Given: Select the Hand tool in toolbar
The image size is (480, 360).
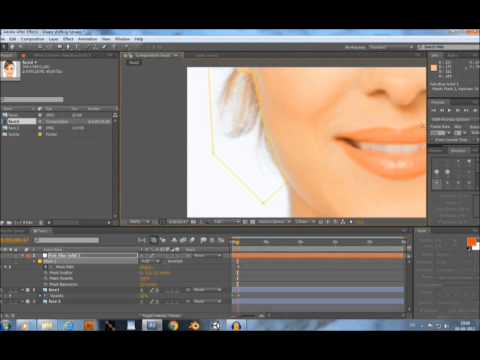Looking at the screenshot, I should (12, 47).
